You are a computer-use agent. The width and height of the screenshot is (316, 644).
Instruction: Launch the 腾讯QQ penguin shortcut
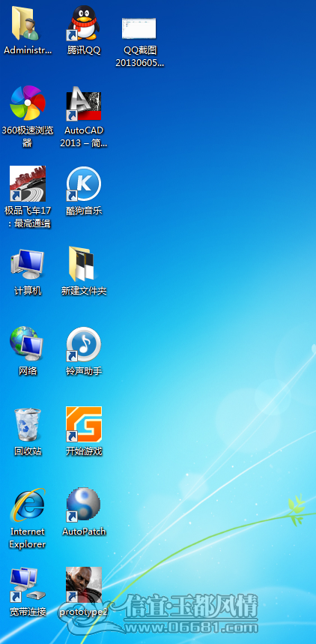pyautogui.click(x=83, y=23)
